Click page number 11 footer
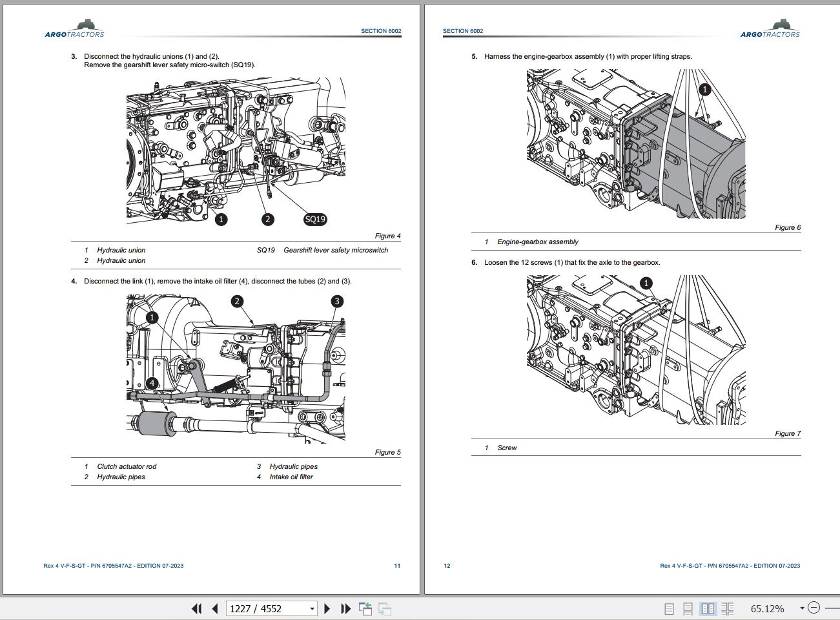The image size is (840, 620). click(397, 566)
